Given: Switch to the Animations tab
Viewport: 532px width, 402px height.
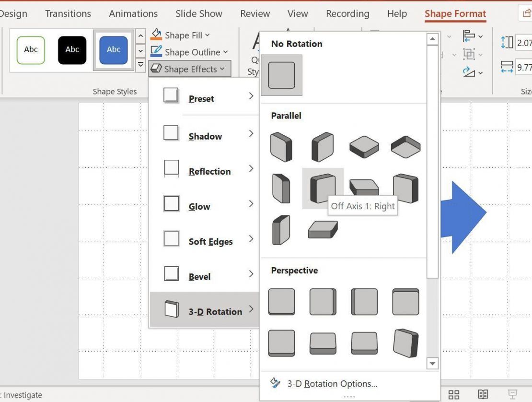Looking at the screenshot, I should click(133, 13).
